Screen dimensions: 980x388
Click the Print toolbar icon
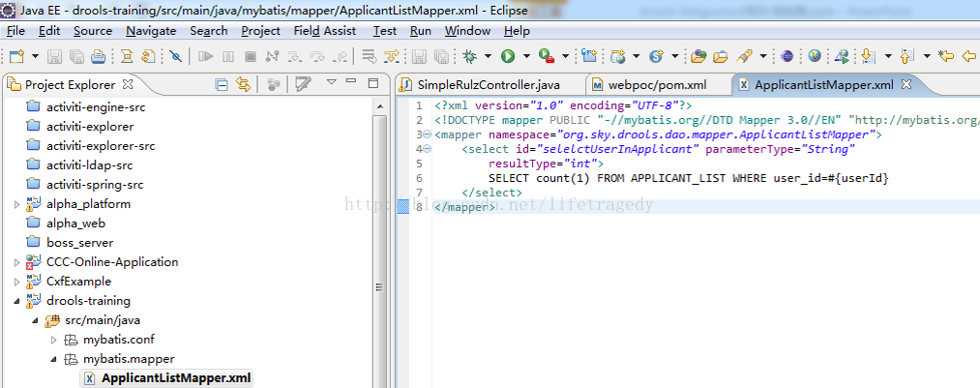tap(98, 56)
